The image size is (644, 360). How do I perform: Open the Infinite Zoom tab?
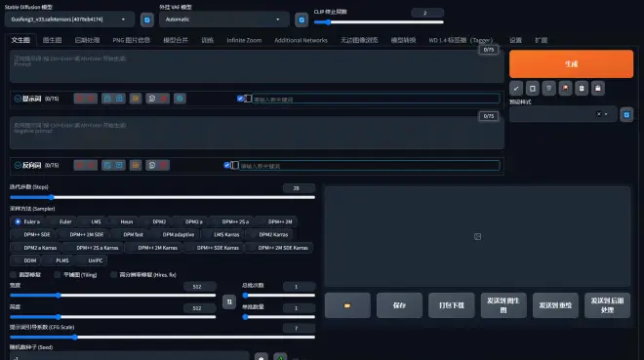coord(244,40)
